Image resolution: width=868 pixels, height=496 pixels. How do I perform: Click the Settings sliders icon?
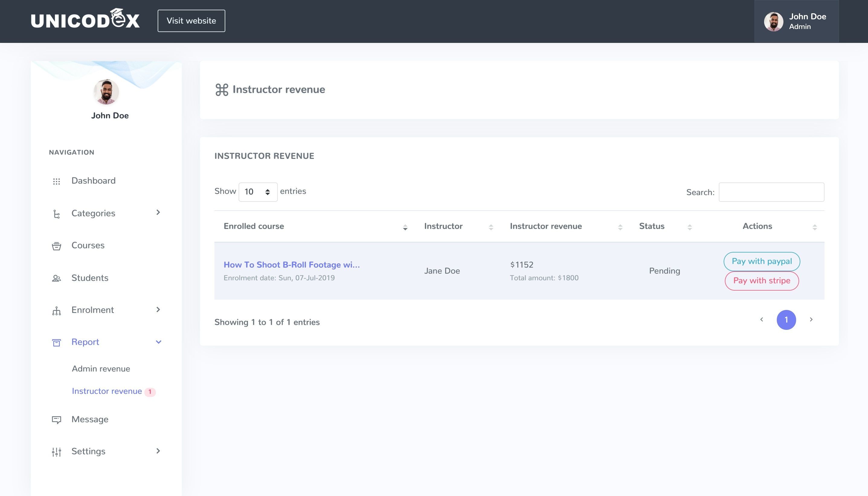pyautogui.click(x=56, y=452)
